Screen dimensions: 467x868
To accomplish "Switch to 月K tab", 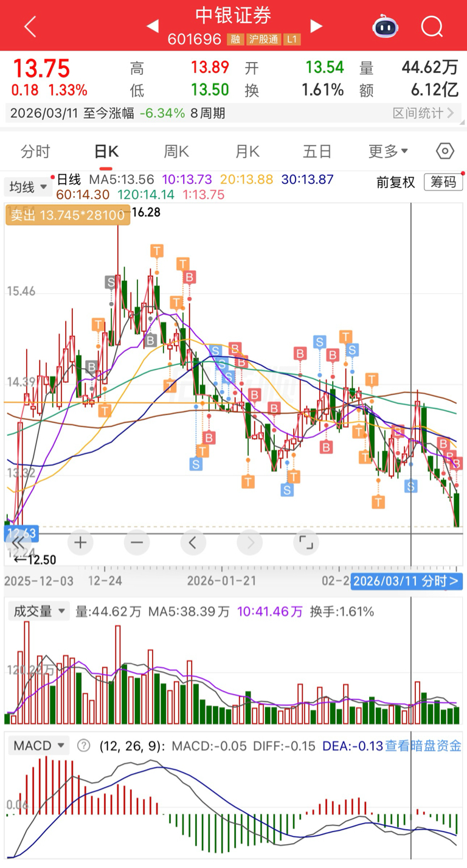I will (247, 152).
